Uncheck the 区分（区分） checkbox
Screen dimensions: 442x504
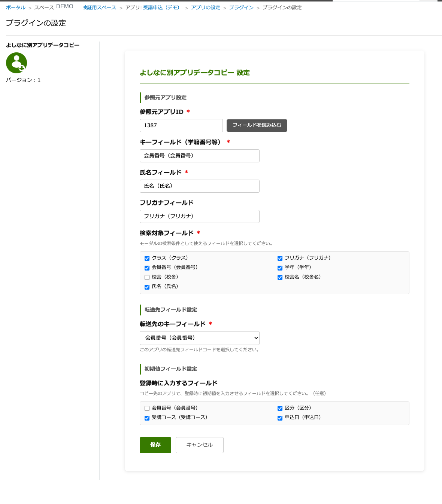click(x=280, y=408)
